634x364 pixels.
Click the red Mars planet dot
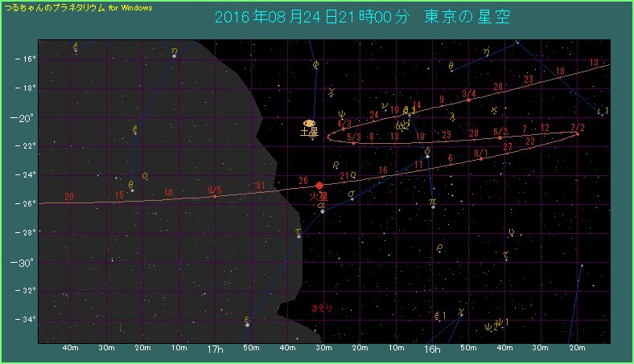click(x=319, y=186)
